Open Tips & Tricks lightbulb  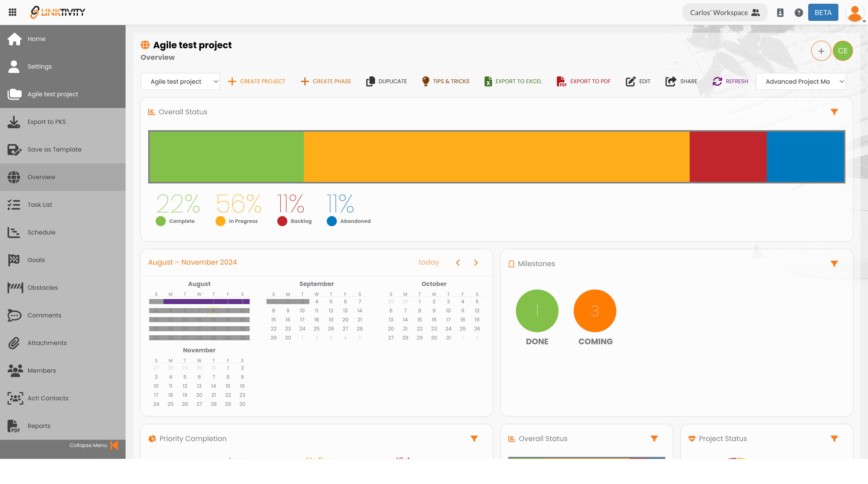(446, 81)
